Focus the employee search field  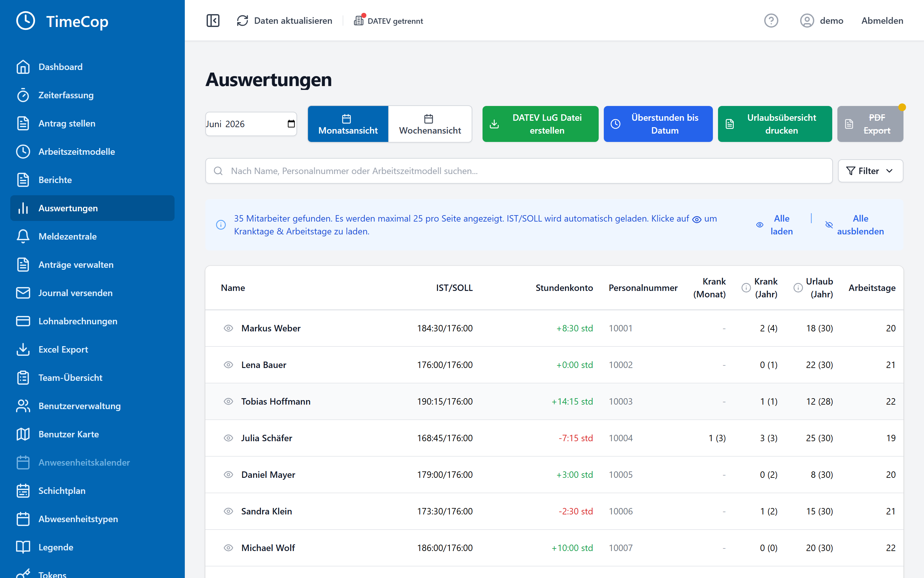(518, 171)
